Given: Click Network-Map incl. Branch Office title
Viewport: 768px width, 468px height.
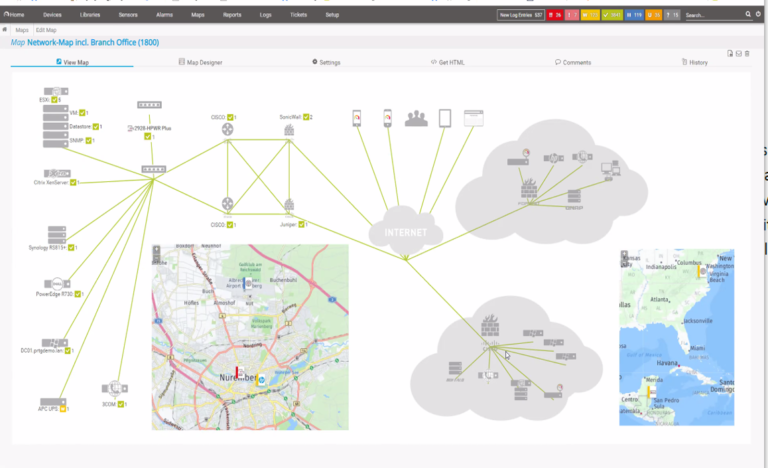Looking at the screenshot, I should point(93,42).
